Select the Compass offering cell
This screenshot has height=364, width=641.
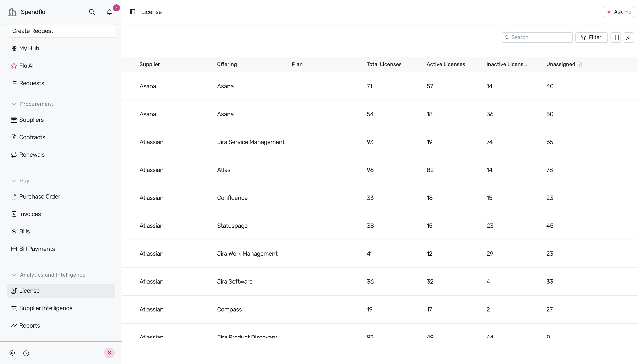point(229,310)
